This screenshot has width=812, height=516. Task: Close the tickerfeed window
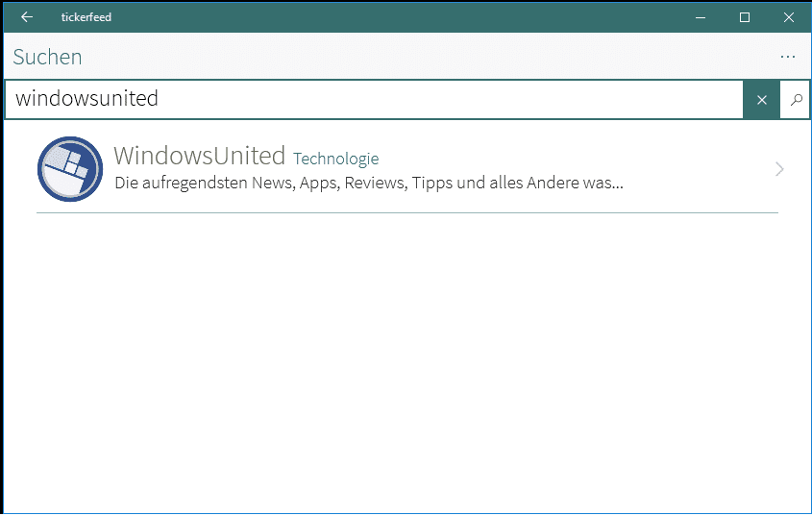[788, 17]
